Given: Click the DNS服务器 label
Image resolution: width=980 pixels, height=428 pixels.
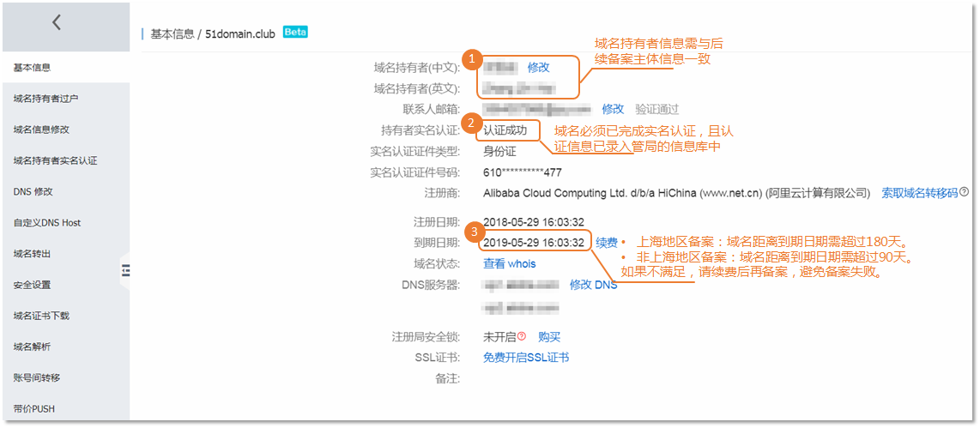Looking at the screenshot, I should pos(431,285).
